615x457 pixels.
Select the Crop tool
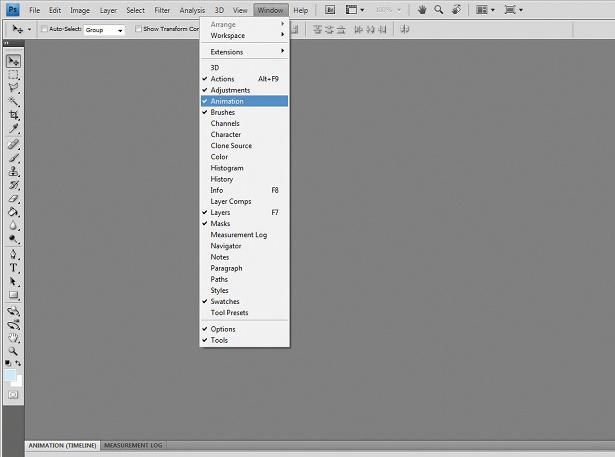pos(13,115)
